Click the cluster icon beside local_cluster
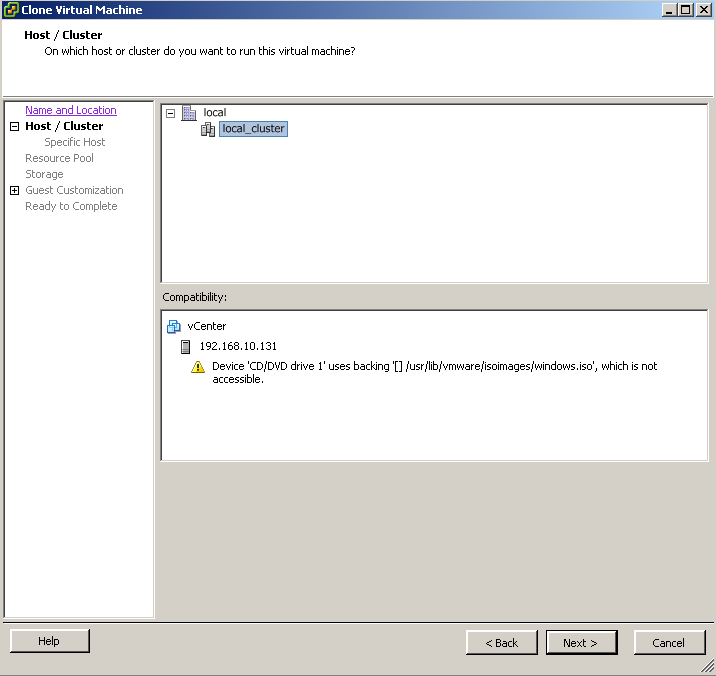716x676 pixels. click(208, 129)
